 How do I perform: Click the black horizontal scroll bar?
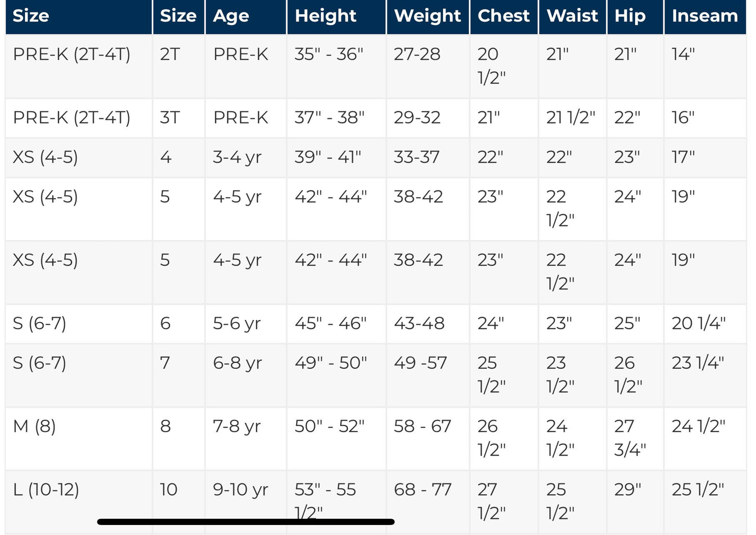tap(246, 521)
